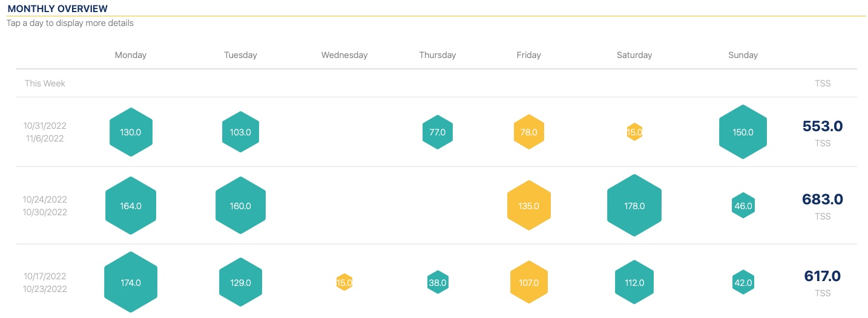Tap the large 178.0 Saturday hexagon
This screenshot has height=318, width=868.
(x=634, y=206)
